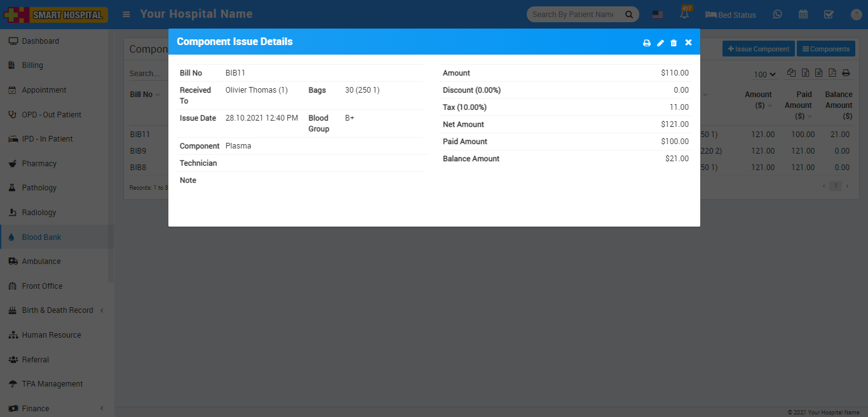Open the task checklist icon in header
The image size is (868, 417).
coord(829,14)
